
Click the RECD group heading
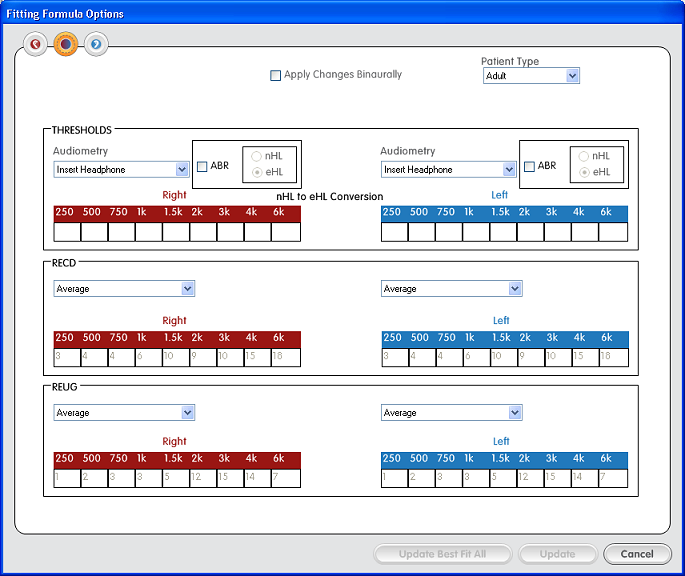click(x=64, y=263)
